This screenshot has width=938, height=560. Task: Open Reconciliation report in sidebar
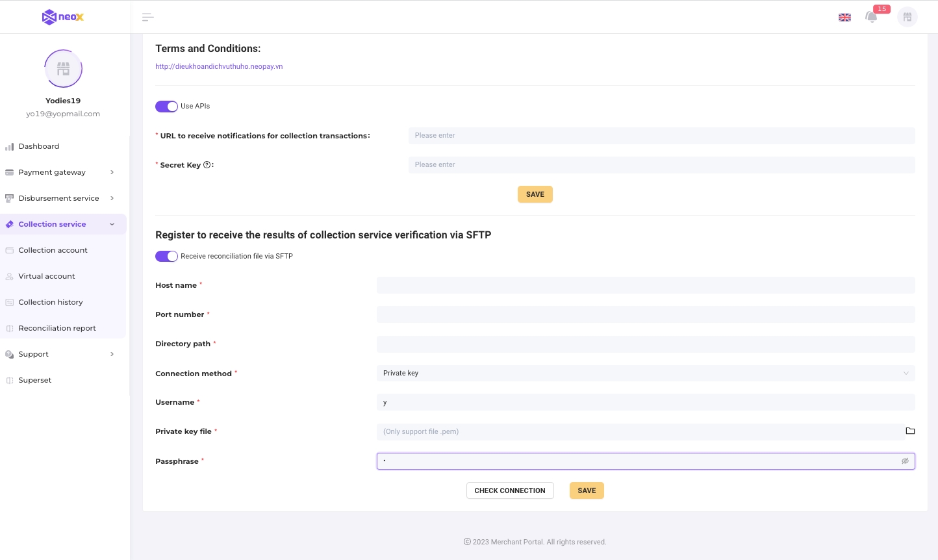(x=57, y=328)
